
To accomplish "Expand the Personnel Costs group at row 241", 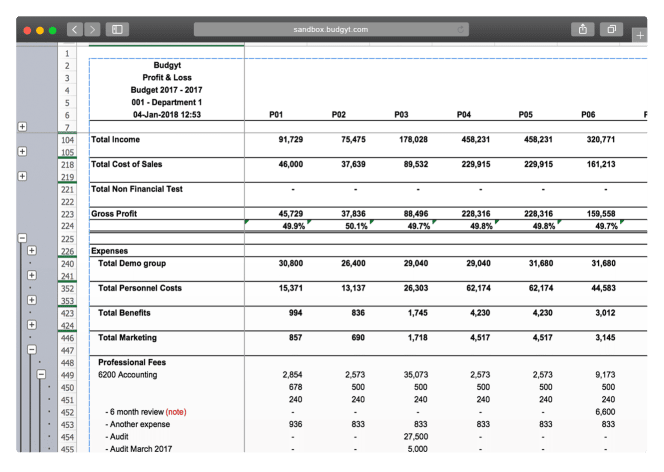I will coord(32,275).
